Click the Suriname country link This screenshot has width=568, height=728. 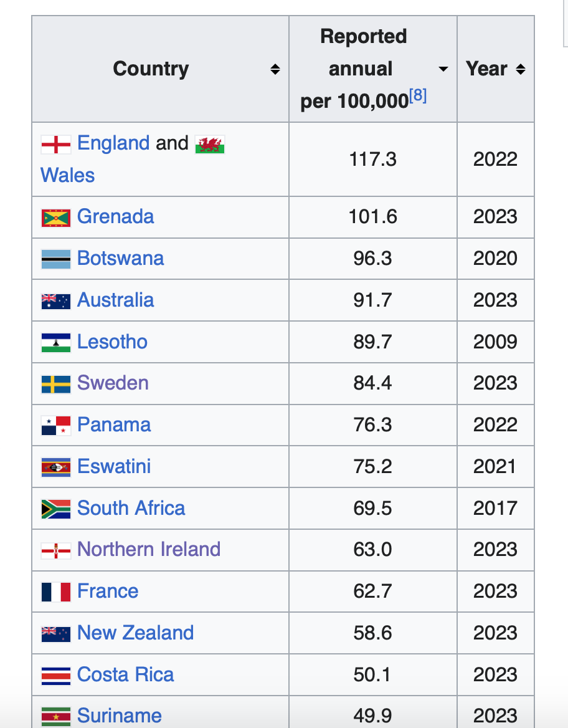click(119, 716)
